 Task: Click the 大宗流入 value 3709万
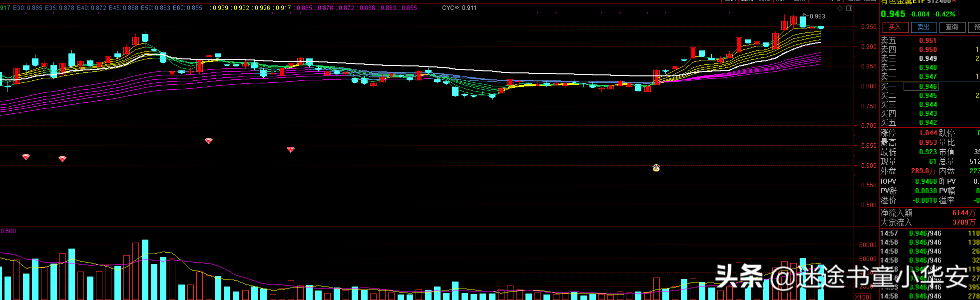point(964,223)
